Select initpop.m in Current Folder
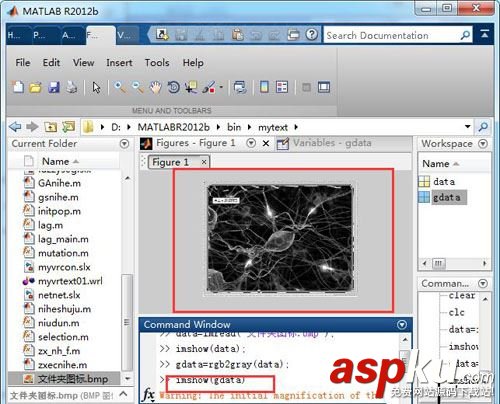 pyautogui.click(x=59, y=211)
